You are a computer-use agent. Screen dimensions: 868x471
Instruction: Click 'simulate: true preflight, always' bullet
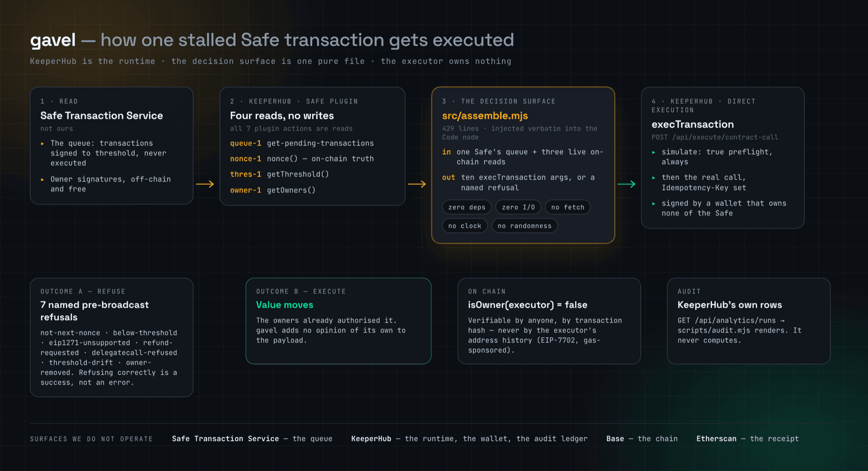click(x=717, y=157)
